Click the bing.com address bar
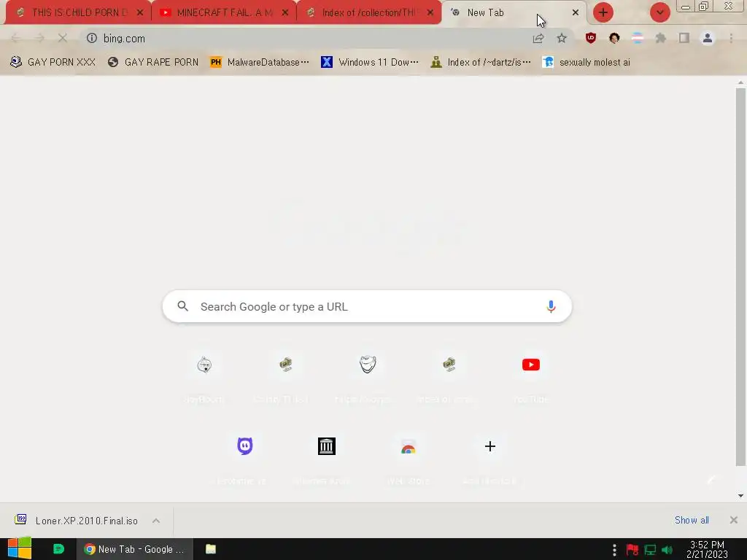 tap(305, 38)
